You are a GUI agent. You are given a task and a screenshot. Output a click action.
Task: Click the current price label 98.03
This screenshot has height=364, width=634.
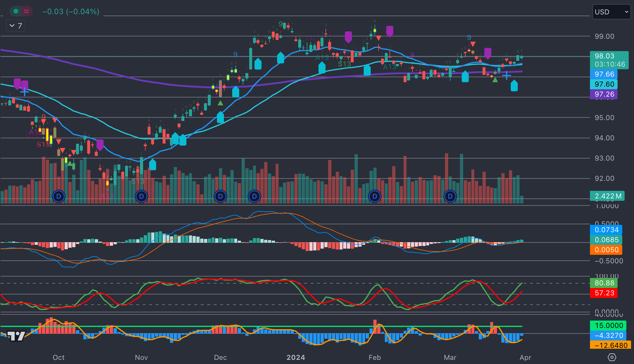click(x=605, y=56)
